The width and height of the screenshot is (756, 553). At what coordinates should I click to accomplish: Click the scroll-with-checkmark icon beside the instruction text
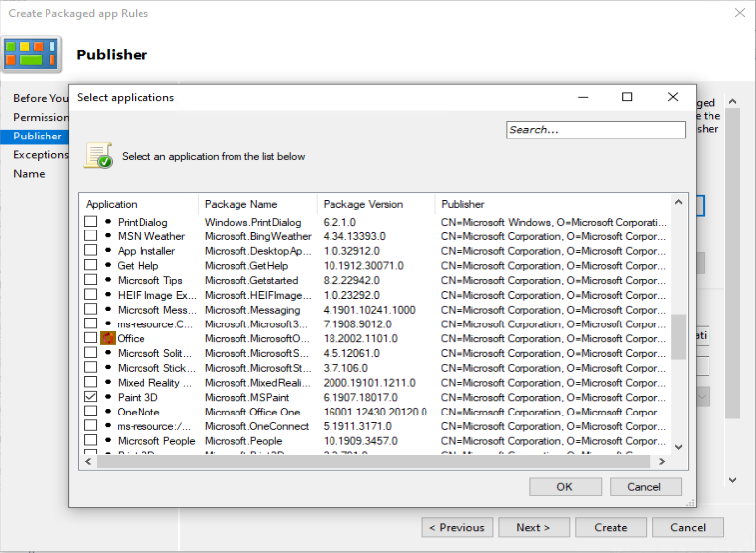[x=98, y=155]
